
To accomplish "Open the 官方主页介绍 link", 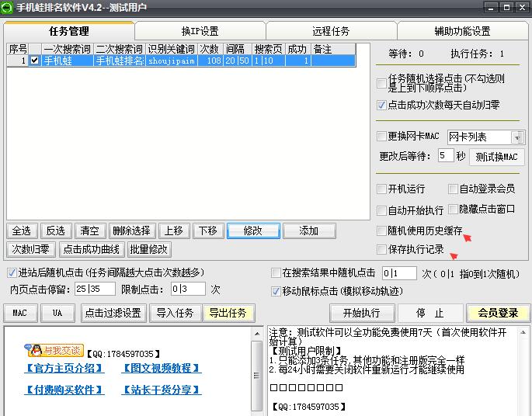I will pos(64,368).
